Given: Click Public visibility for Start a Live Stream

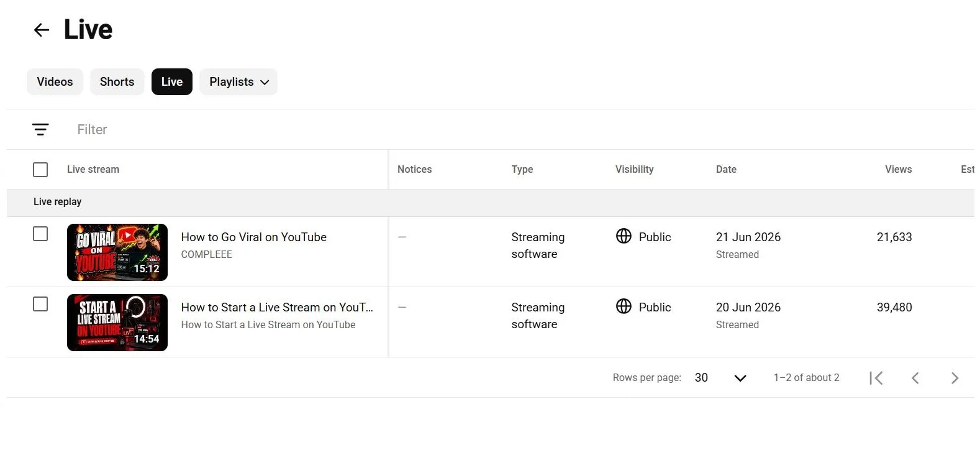Looking at the screenshot, I should pos(655,307).
